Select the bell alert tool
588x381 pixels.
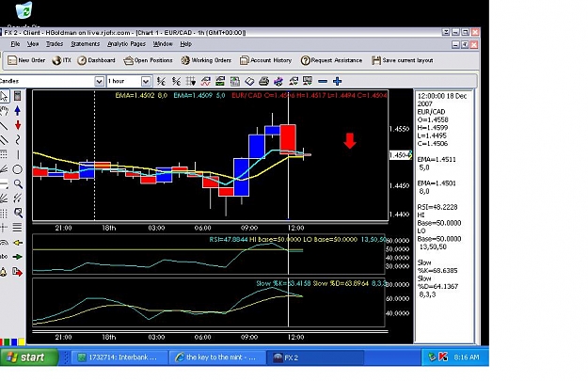tap(4, 272)
